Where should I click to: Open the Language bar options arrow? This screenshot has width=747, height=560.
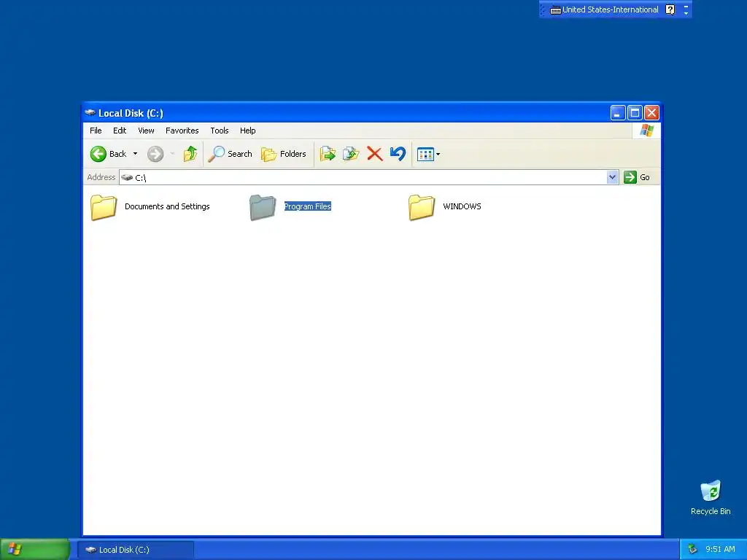click(x=686, y=13)
